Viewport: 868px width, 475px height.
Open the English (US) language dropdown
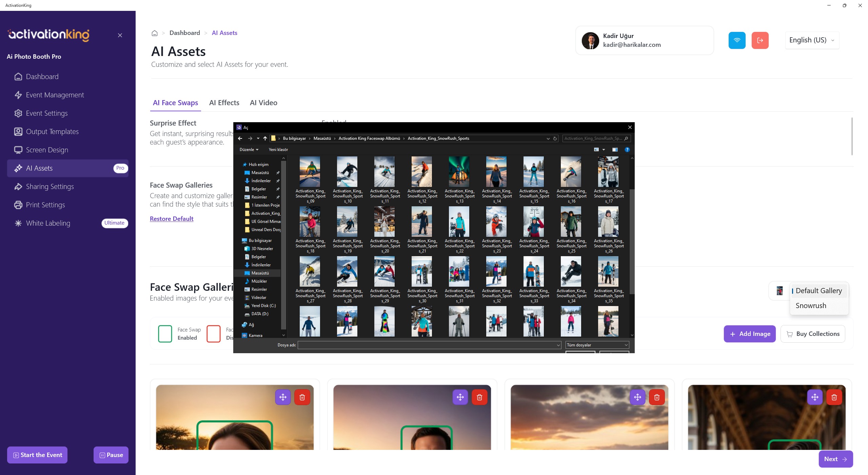point(812,40)
